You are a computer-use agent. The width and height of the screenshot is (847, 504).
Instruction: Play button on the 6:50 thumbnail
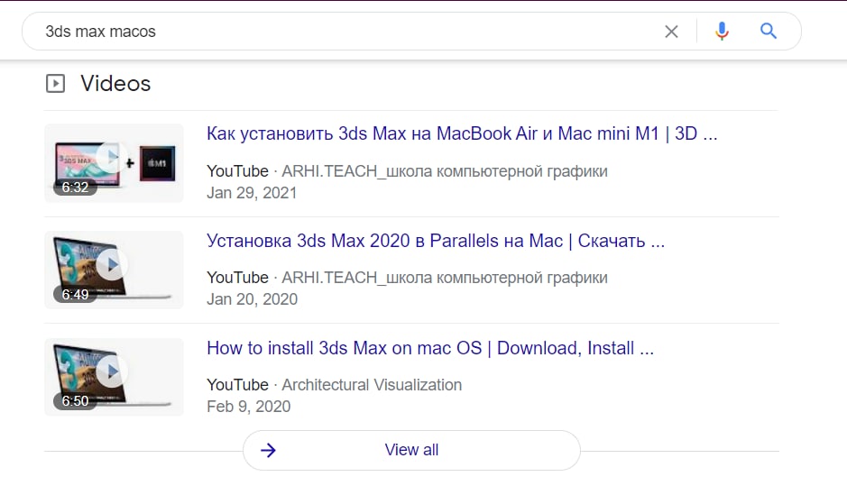112,371
